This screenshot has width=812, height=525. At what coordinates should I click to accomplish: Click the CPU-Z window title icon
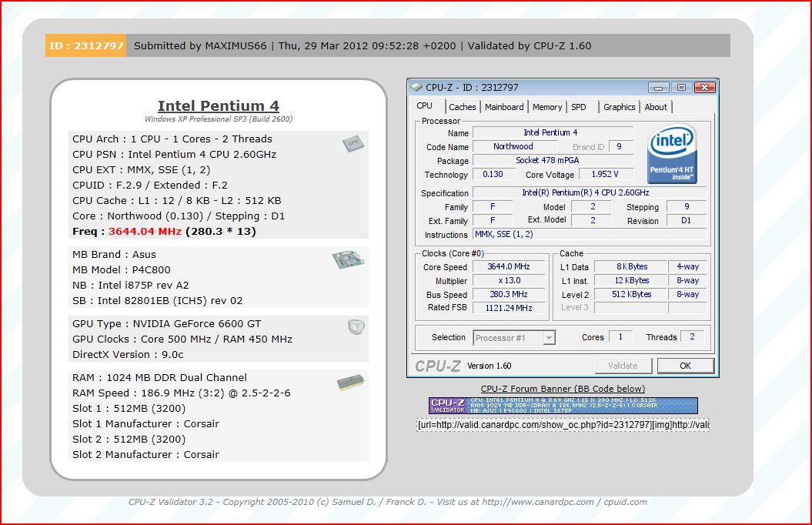pyautogui.click(x=417, y=88)
